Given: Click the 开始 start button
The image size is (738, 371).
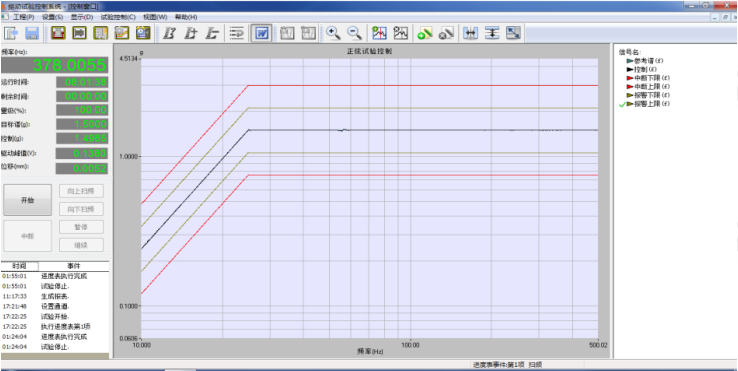Looking at the screenshot, I should (27, 200).
